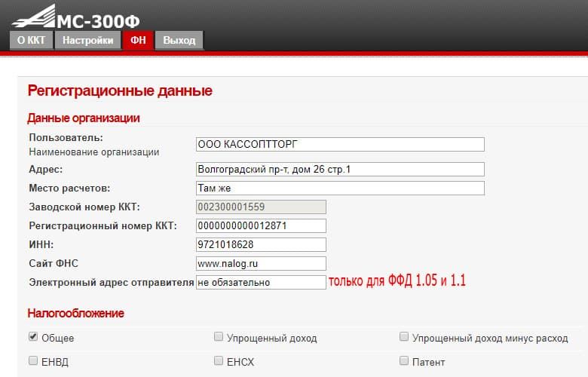The width and height of the screenshot is (588, 377).
Task: Click the disabled Заводской номер ККТ field
Action: click(x=261, y=207)
